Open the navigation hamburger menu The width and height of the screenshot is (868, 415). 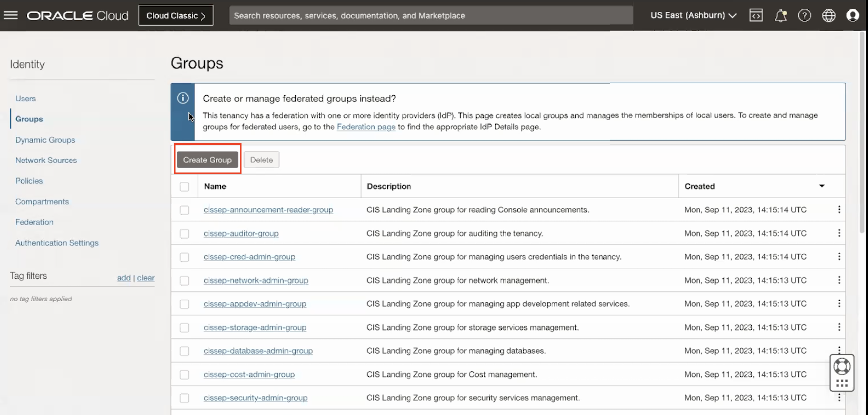click(x=10, y=15)
